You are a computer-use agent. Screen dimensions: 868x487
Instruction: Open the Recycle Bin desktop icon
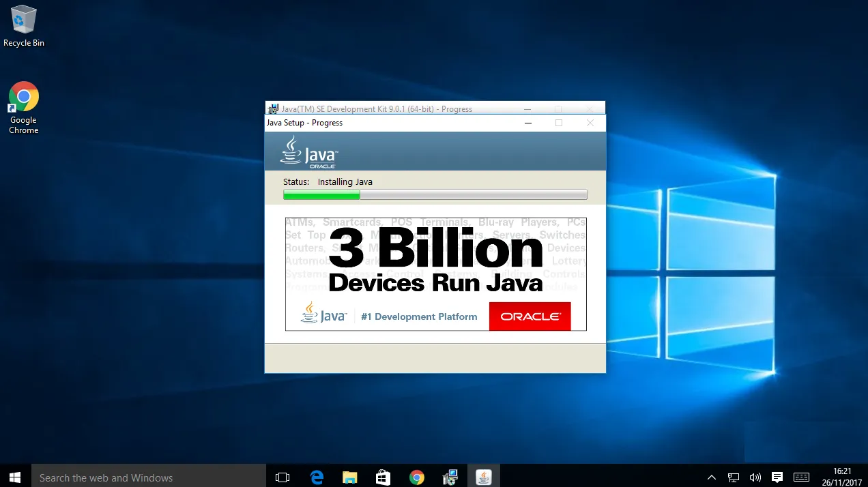[x=23, y=26]
